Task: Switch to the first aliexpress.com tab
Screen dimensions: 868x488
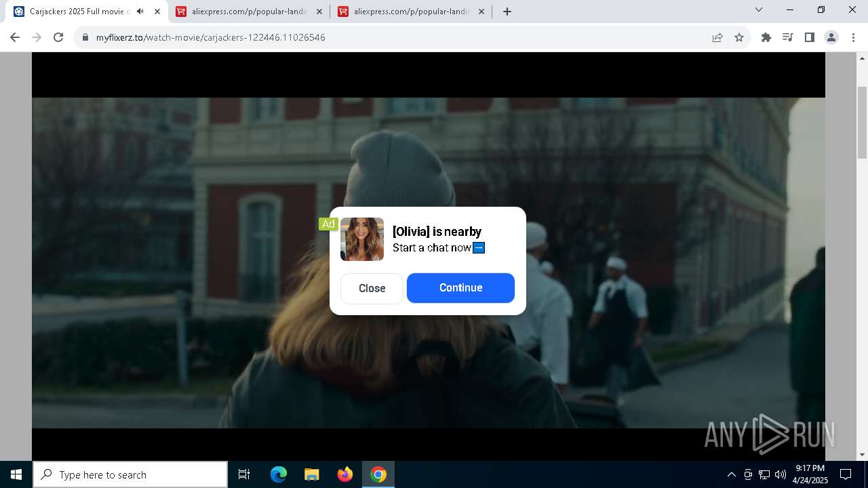Action: coord(250,12)
